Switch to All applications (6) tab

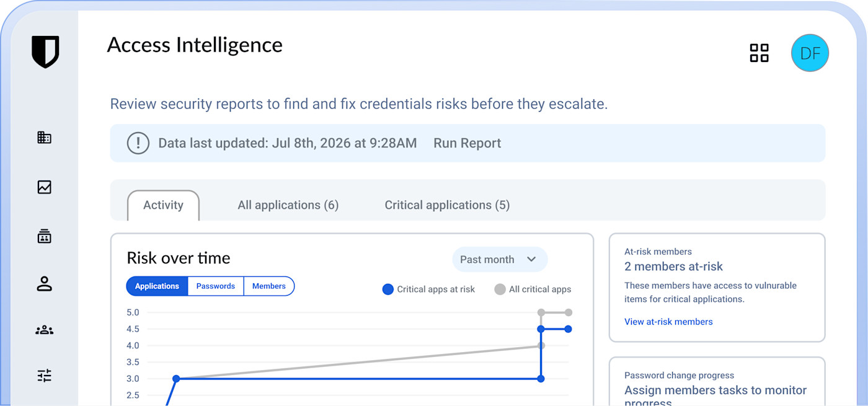tap(288, 205)
